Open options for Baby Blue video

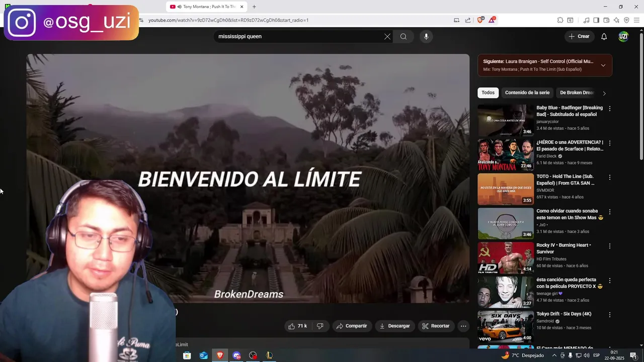pyautogui.click(x=610, y=109)
